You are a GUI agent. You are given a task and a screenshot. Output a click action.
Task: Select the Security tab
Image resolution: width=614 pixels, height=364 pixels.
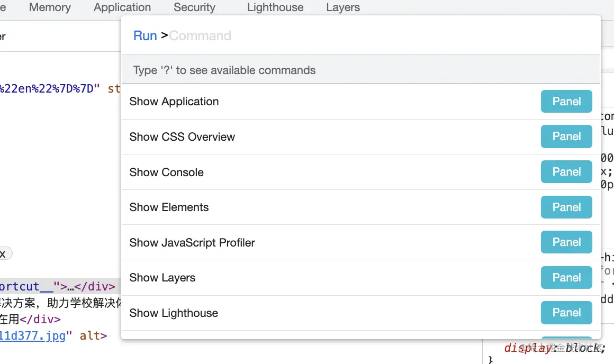click(x=194, y=7)
